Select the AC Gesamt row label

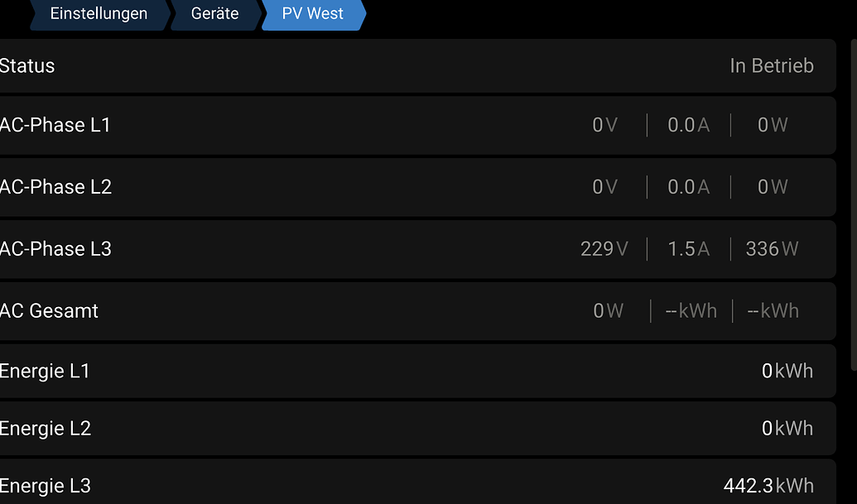click(49, 311)
